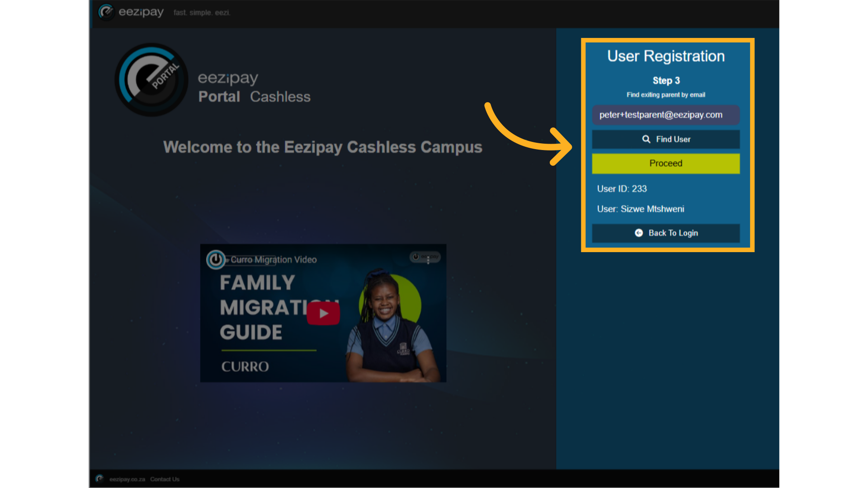Click the magnifier icon in Find User
868x488 pixels.
[646, 139]
